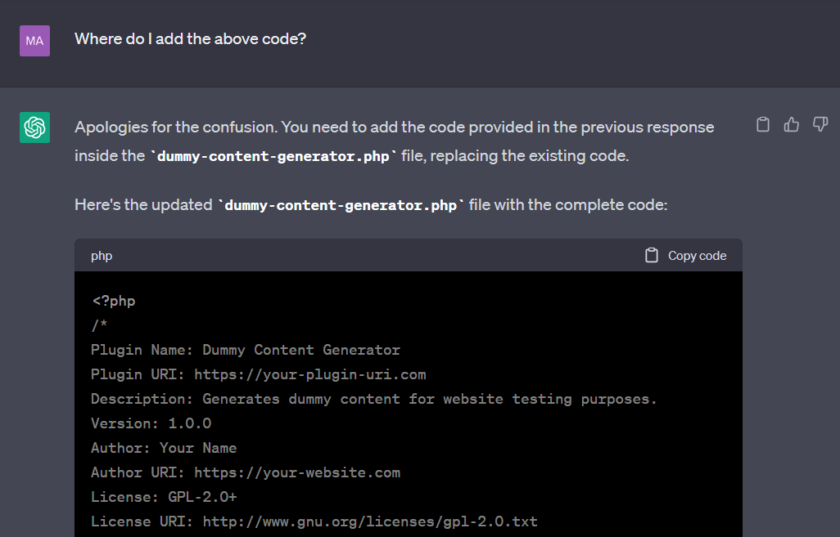Copy the assistant response with clipboard icon
Screen dimensions: 840x537
(x=763, y=125)
